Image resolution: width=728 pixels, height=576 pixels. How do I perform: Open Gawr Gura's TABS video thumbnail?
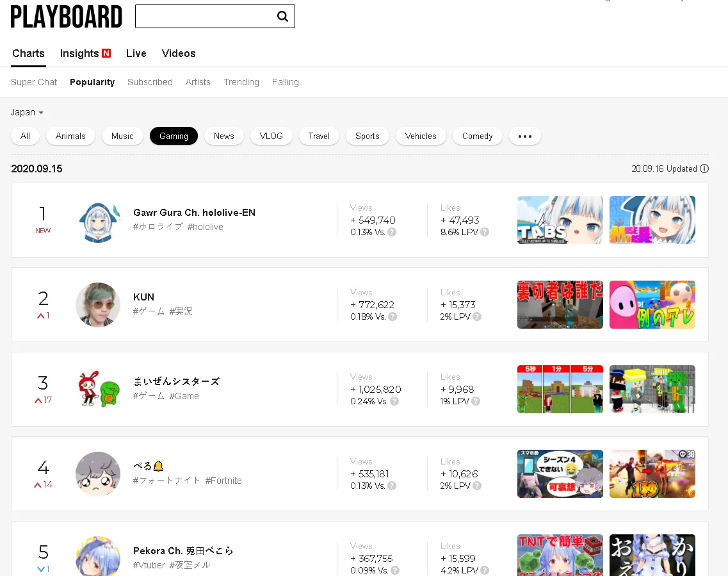(x=560, y=220)
